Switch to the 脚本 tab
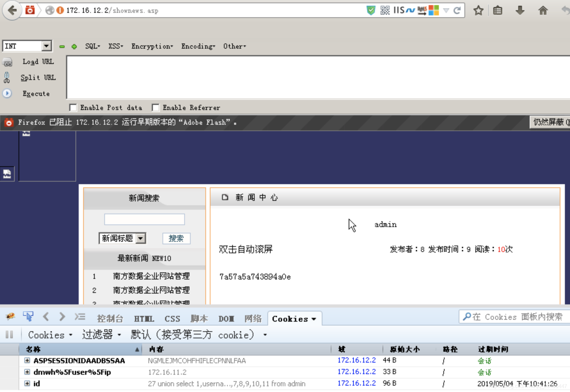Viewport: 570px width, 392px height. (x=199, y=319)
